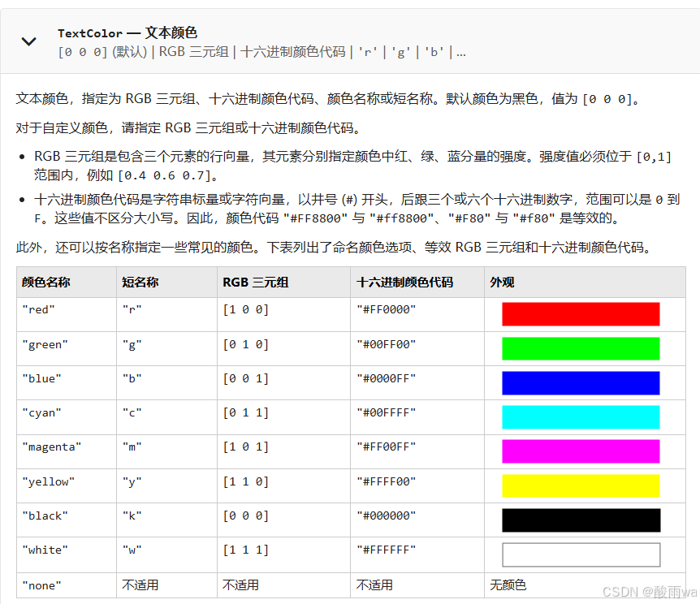Click the "#00FF00" hex code cell
The width and height of the screenshot is (700, 604).
pyautogui.click(x=417, y=348)
